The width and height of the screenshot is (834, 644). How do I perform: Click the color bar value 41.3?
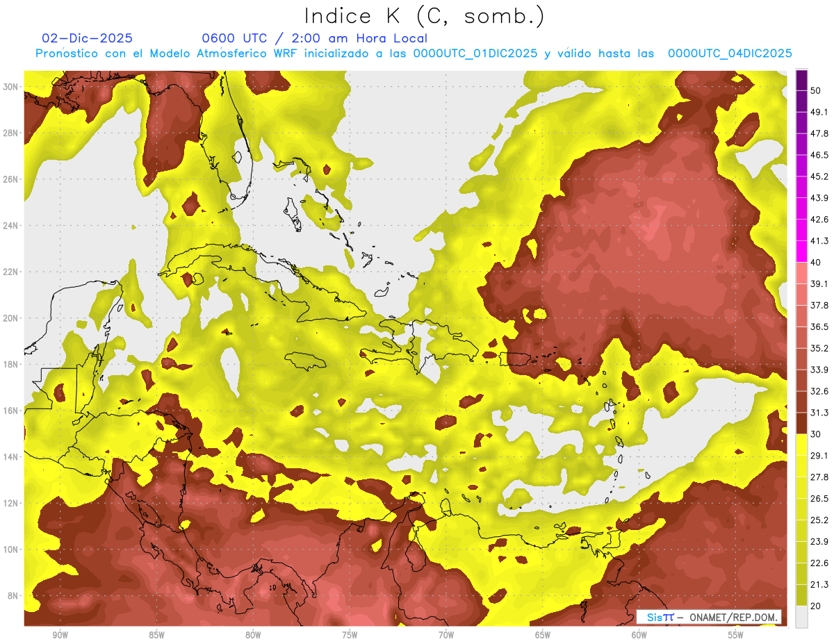tap(819, 241)
